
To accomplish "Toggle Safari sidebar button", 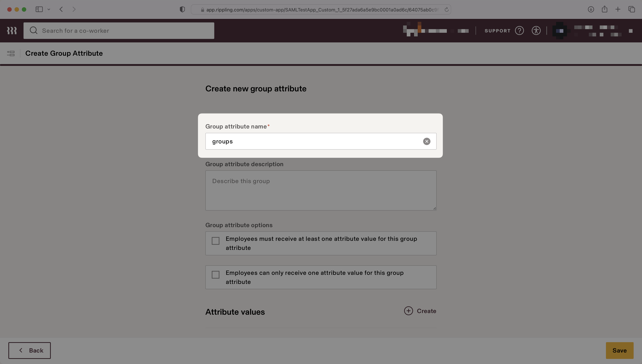I will (x=39, y=9).
